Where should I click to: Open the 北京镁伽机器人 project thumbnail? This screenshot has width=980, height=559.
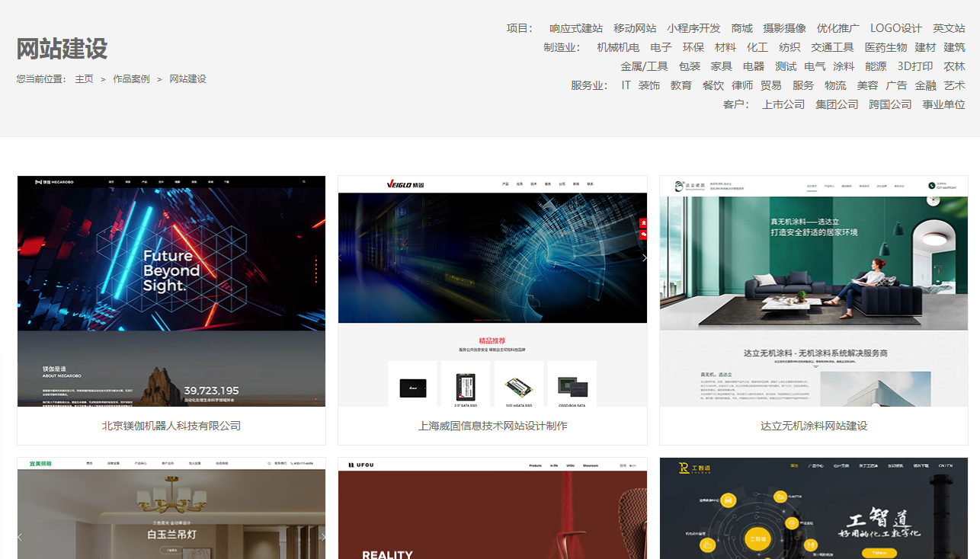[171, 291]
